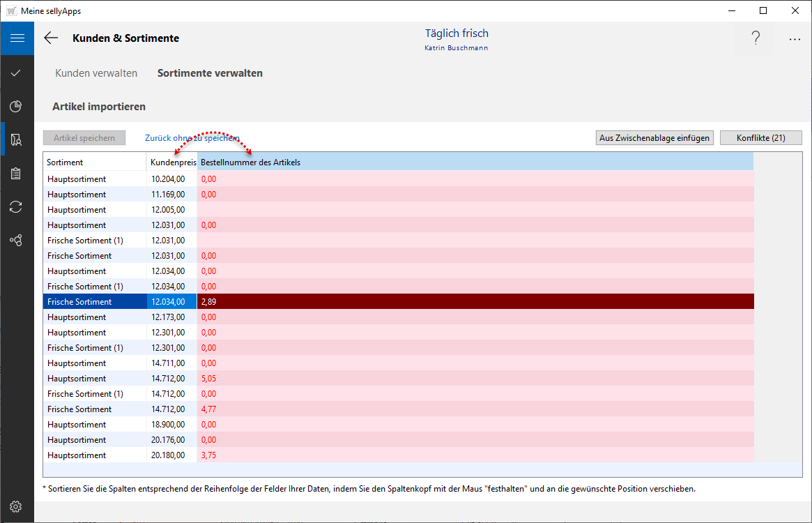The width and height of the screenshot is (812, 523).
Task: Click the Aus Zwischenablage einfügen button
Action: 654,138
